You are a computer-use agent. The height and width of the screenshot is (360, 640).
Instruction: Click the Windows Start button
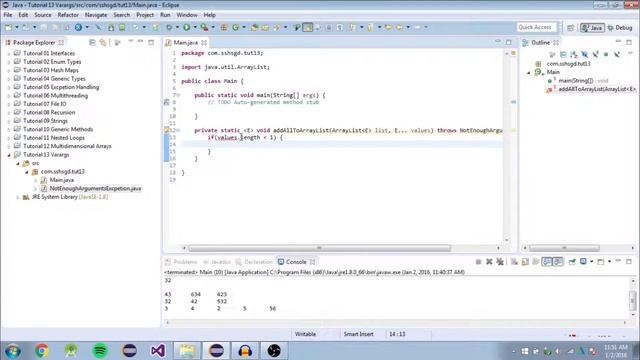[13, 351]
